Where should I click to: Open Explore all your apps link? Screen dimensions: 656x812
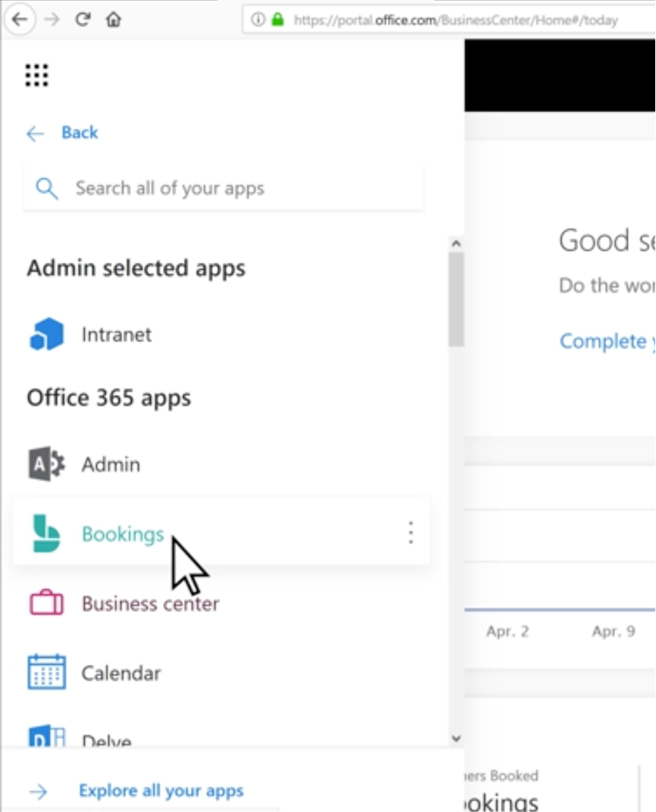161,791
